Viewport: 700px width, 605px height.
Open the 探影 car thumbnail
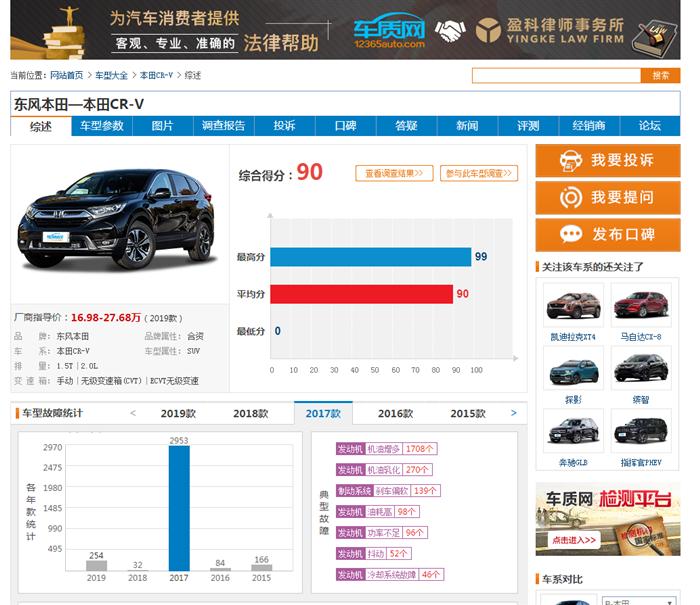coord(574,368)
